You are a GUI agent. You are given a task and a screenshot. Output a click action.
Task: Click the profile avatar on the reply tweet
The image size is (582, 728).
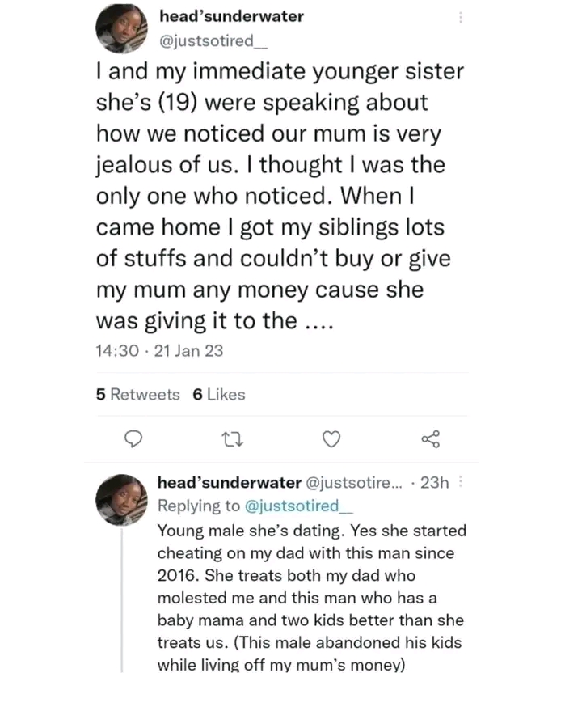[121, 500]
